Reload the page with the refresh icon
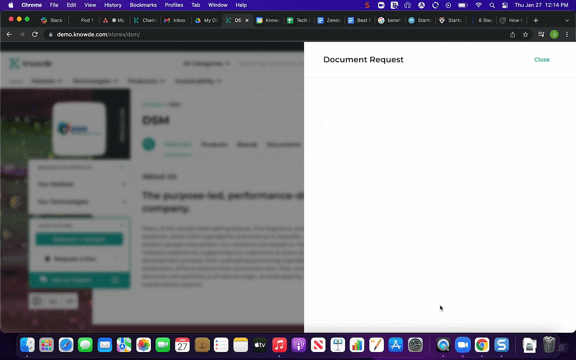The height and width of the screenshot is (360, 576). click(35, 35)
